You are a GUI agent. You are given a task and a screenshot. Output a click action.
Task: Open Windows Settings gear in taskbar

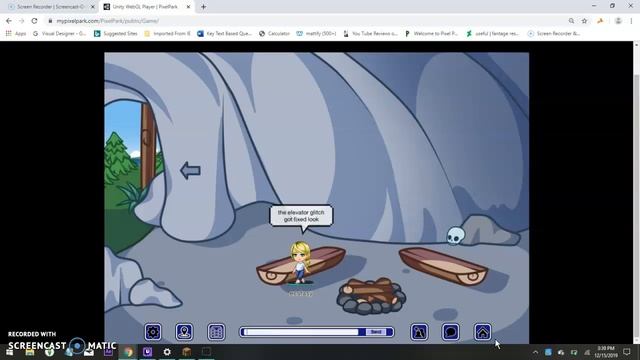pyautogui.click(x=167, y=352)
